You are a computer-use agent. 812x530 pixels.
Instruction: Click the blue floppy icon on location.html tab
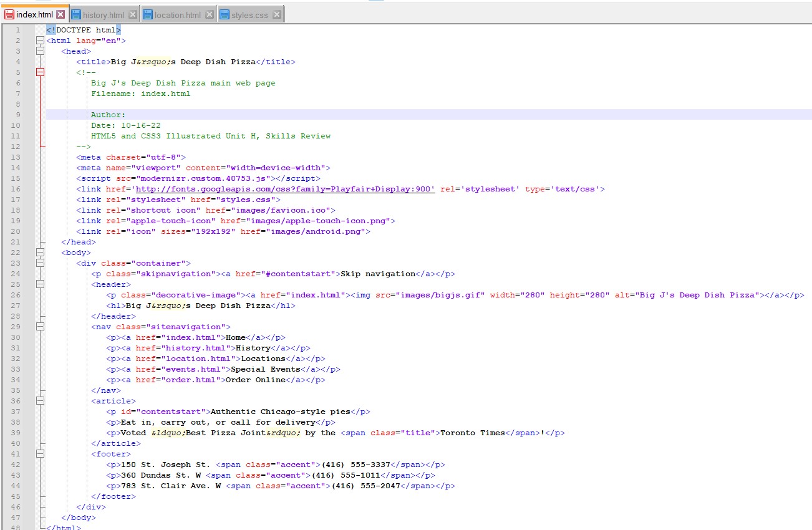click(147, 12)
